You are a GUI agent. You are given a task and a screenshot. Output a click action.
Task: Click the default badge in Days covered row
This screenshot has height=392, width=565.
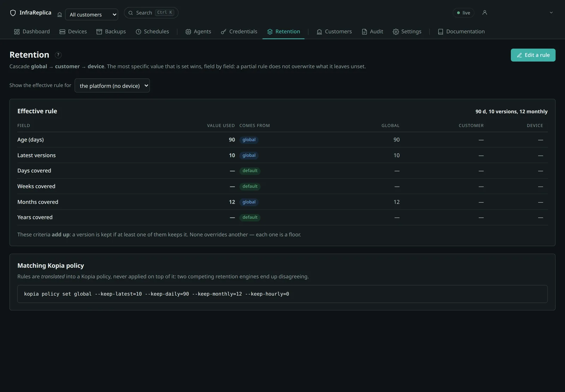tap(250, 171)
